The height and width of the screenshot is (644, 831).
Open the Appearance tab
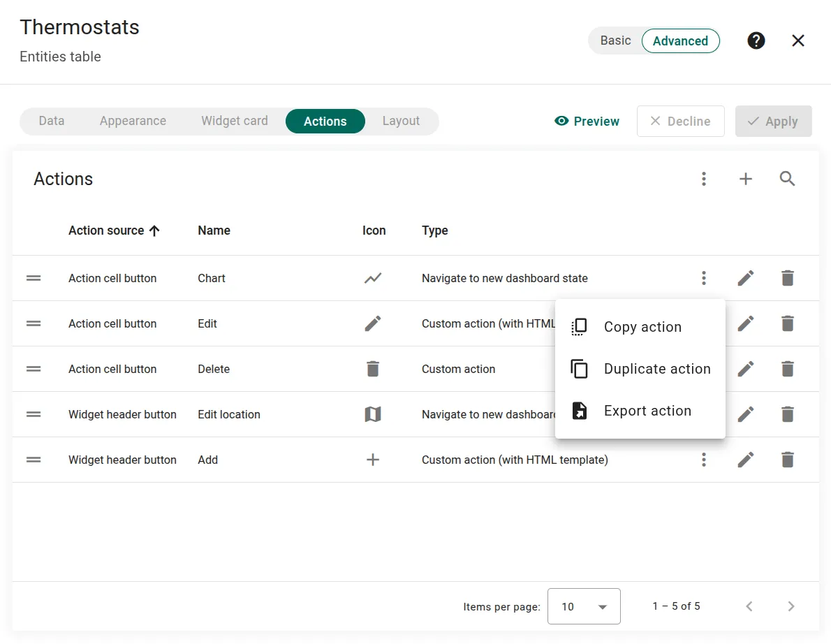(133, 121)
